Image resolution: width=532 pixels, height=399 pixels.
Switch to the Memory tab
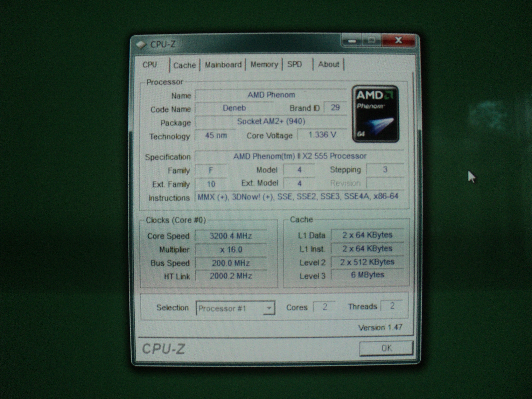click(264, 64)
